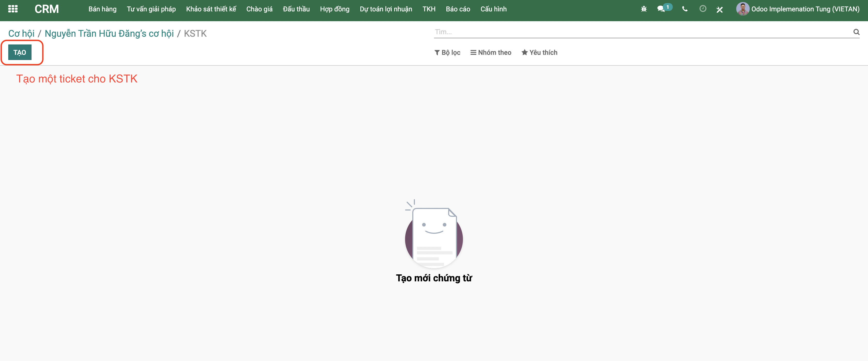Open the conversations chat bubble icon
The height and width of the screenshot is (361, 868).
[x=661, y=9]
